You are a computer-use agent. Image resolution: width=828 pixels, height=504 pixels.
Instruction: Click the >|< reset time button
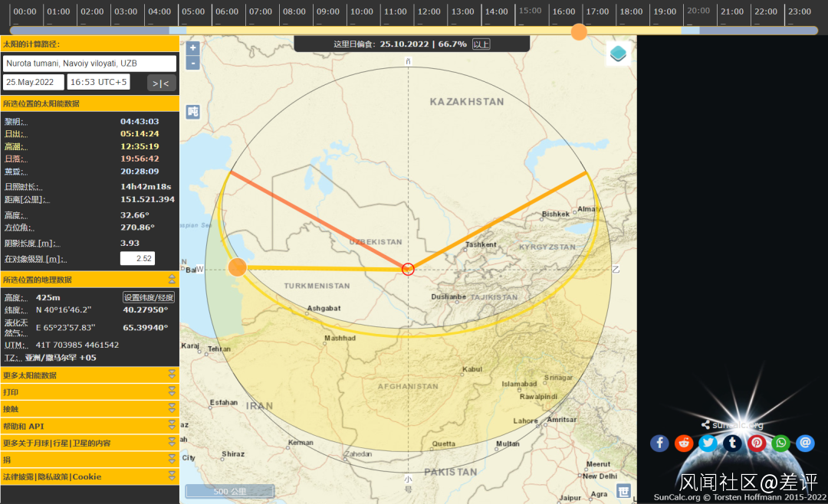[x=161, y=83]
